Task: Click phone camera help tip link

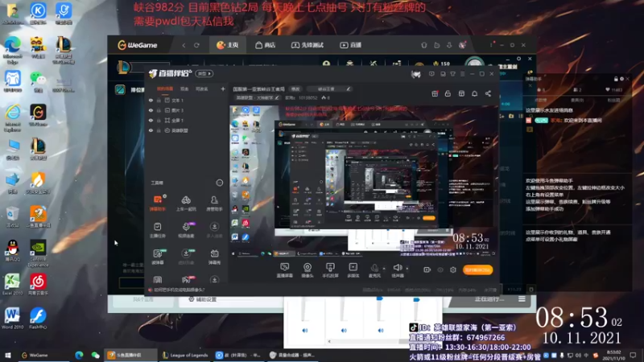Action: [x=179, y=290]
